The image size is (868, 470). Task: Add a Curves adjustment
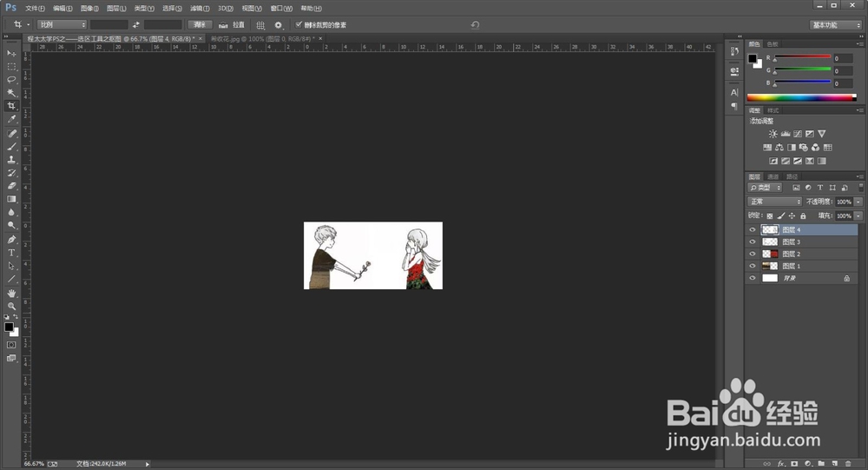[797, 134]
